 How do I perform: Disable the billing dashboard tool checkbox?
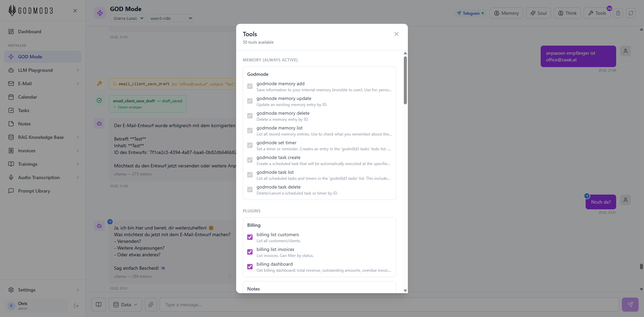(x=250, y=267)
